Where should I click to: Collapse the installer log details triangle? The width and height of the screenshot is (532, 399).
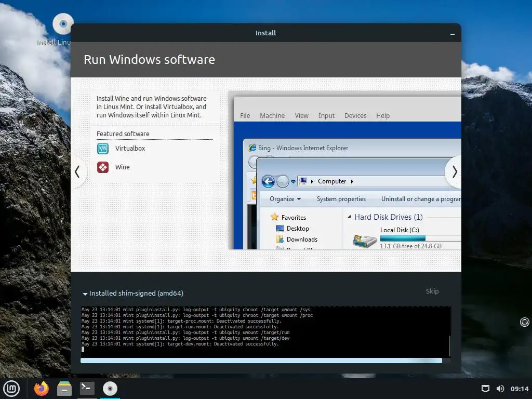(85, 294)
